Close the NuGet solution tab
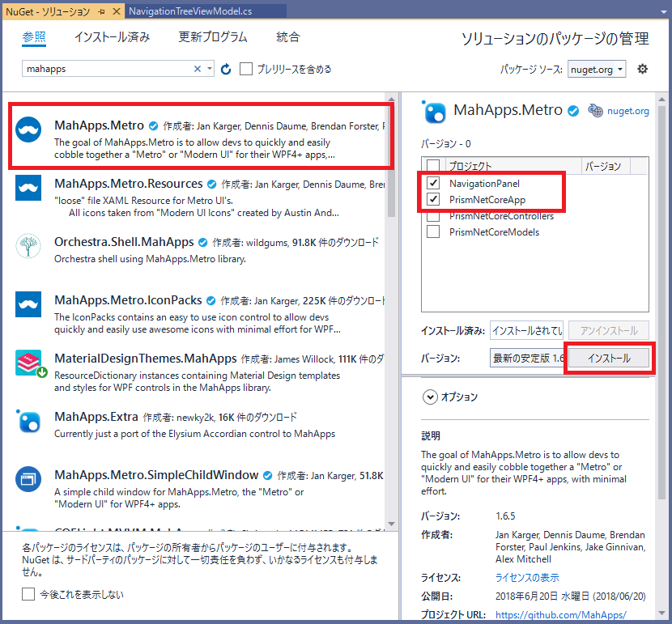Image resolution: width=672 pixels, height=624 pixels. coord(116,11)
